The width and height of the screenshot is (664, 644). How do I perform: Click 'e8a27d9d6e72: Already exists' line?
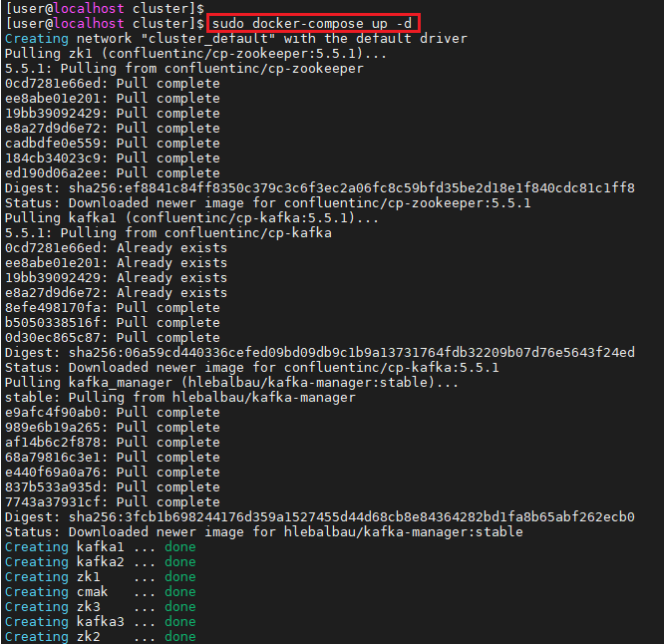[x=116, y=292]
